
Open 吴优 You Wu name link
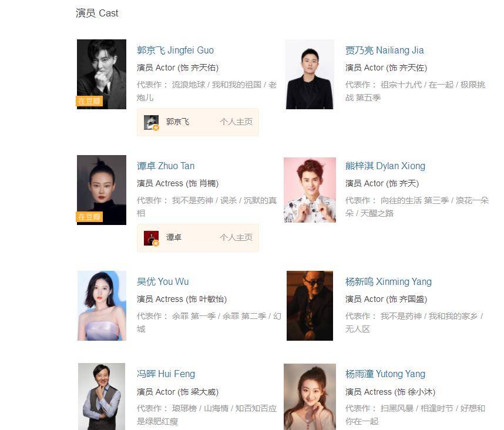(163, 281)
